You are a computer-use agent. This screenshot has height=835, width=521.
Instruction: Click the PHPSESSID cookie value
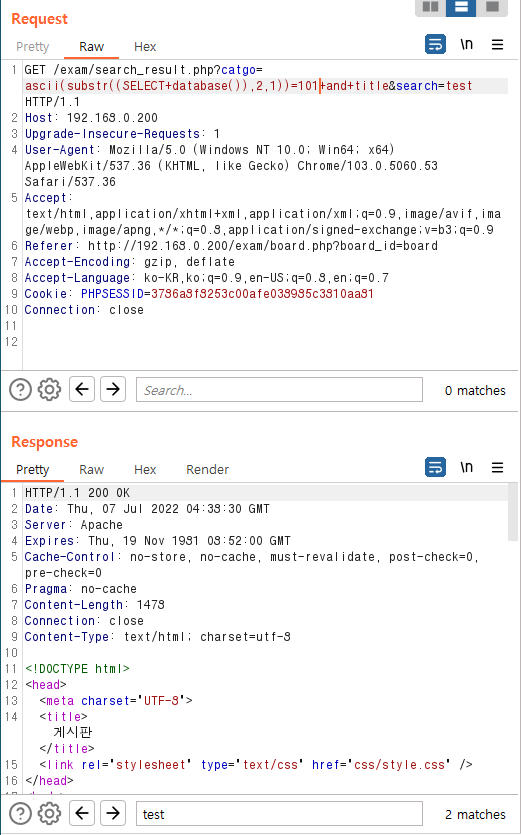click(x=262, y=293)
